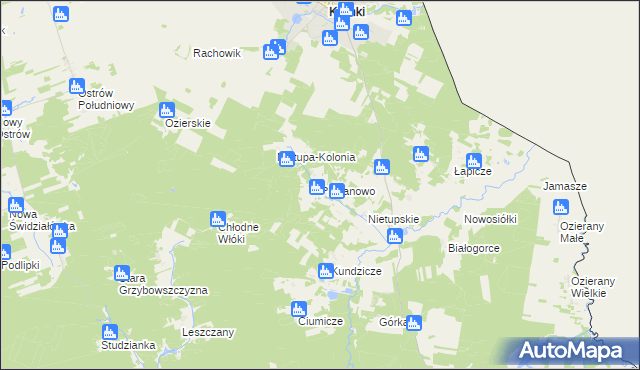640x370 pixels.
Task: Select the factory marker left of Plebanowo
Action: 317,187
